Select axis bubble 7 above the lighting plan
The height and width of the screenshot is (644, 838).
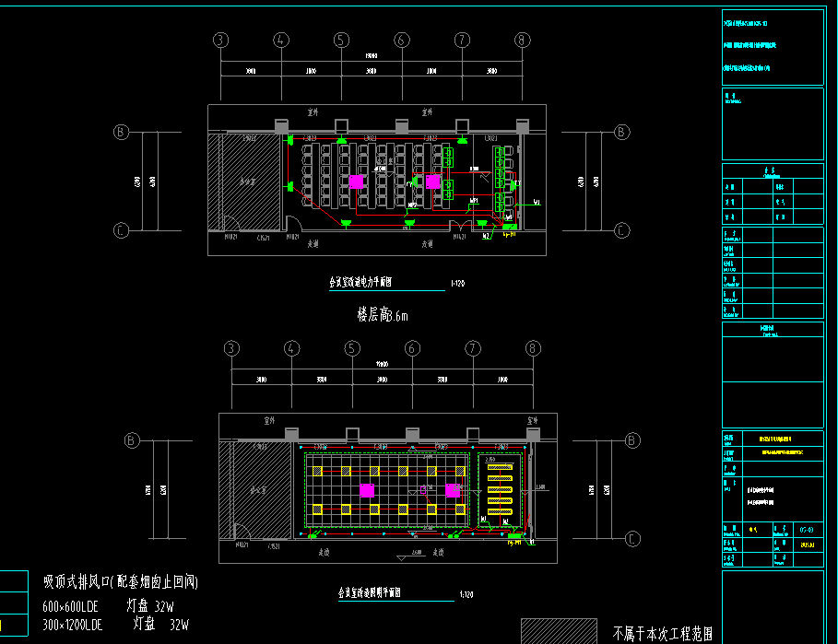473,348
